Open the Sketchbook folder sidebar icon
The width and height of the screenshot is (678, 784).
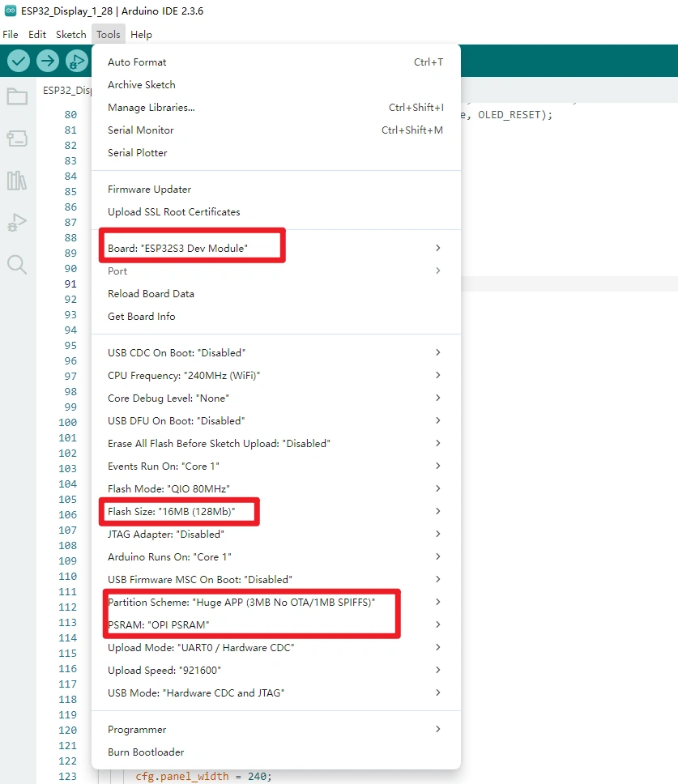coord(17,97)
